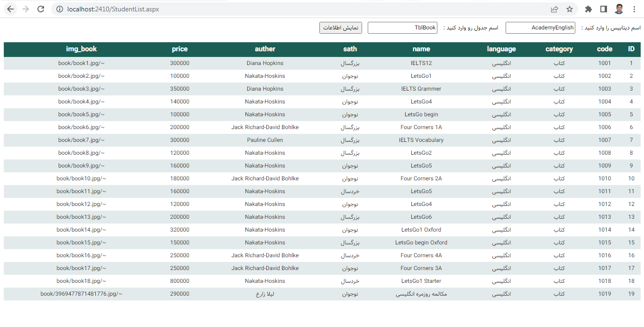Click the Pauline Cullen author cell

tap(265, 140)
